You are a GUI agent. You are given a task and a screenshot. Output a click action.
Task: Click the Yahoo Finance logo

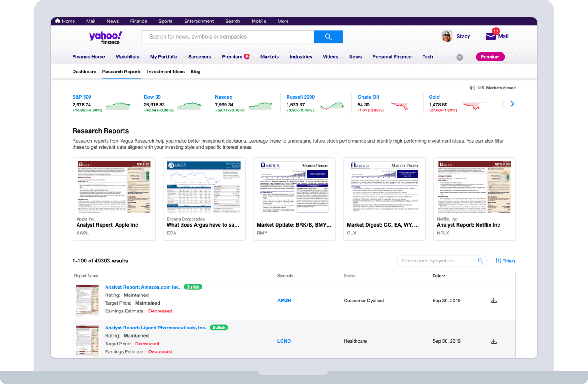(106, 37)
